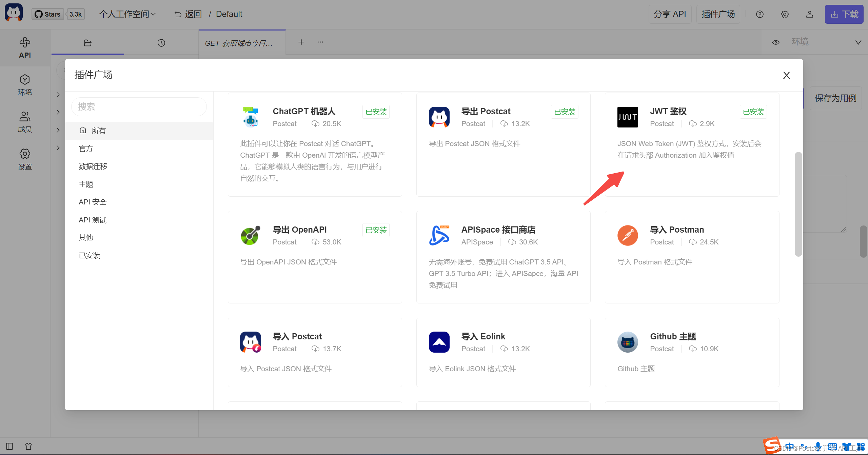This screenshot has height=455, width=868.
Task: Select the 环境 sidebar item
Action: (x=25, y=85)
